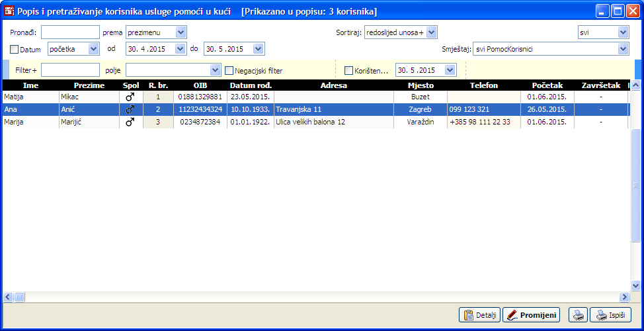Click the gender symbol in Ana Anić's row
Image resolution: width=644 pixels, height=331 pixels.
130,110
